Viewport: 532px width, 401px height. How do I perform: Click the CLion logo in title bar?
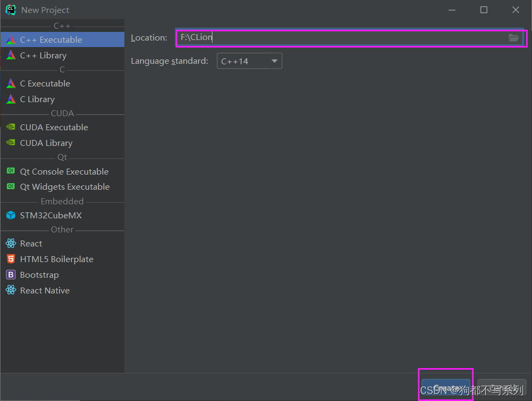coord(10,10)
